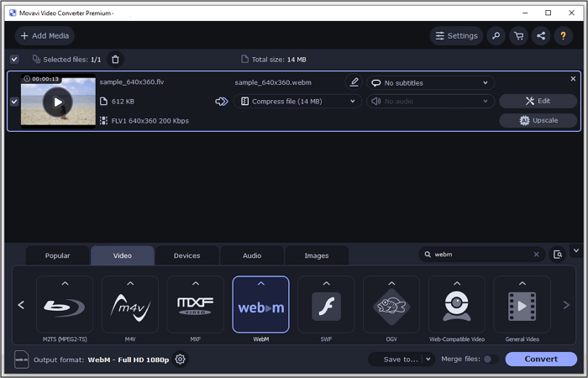
Task: Click the search magnifier icon in top toolbar
Action: tap(496, 36)
